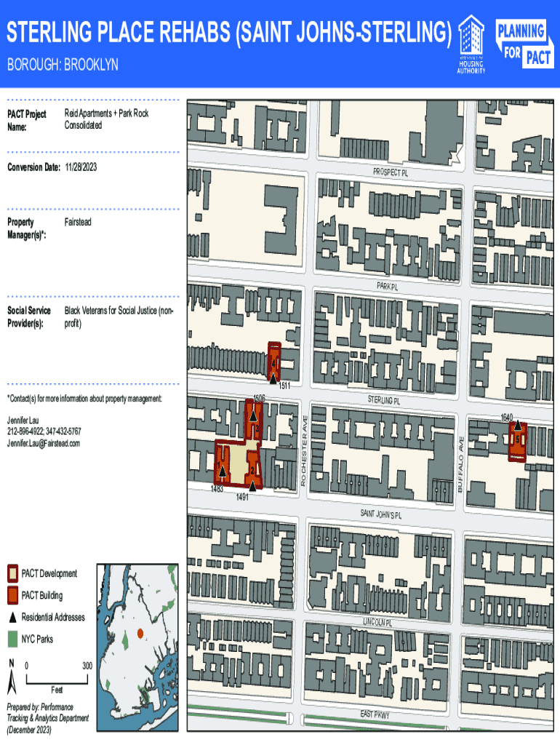The width and height of the screenshot is (560, 745).
Task: Select the address marker labeled 1640
Action: (517, 426)
